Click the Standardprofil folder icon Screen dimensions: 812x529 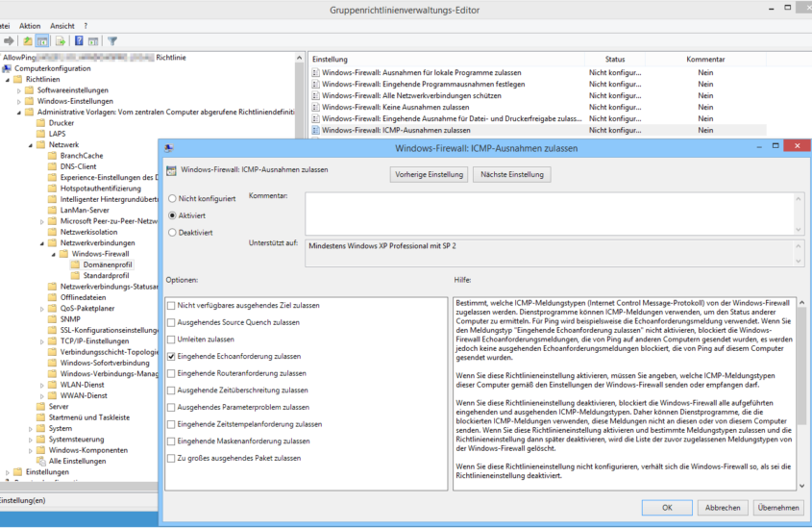pos(76,276)
